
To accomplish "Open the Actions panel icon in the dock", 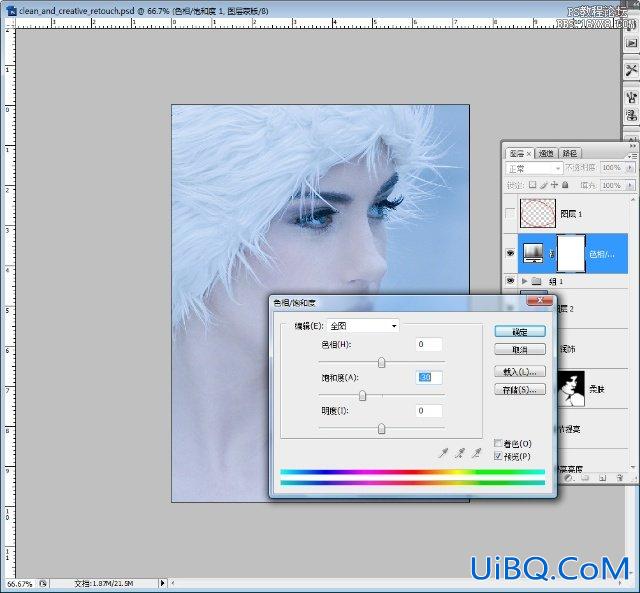I will click(631, 43).
